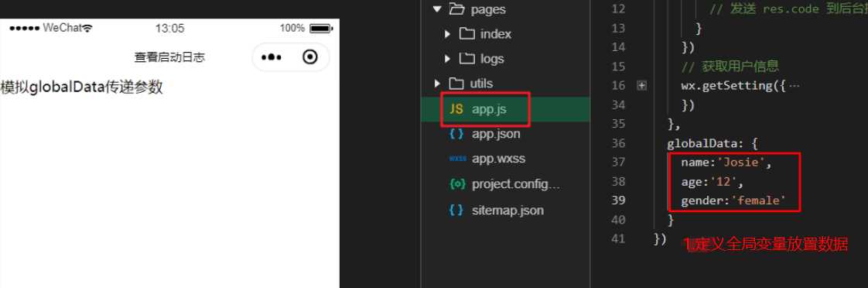
Task: Tap the mini program close circle button
Action: click(310, 57)
